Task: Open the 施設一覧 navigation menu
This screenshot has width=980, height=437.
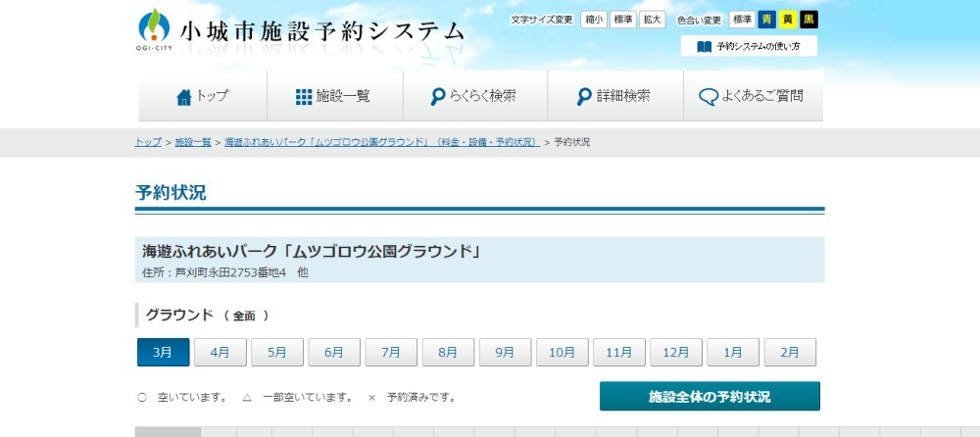Action: [x=335, y=96]
